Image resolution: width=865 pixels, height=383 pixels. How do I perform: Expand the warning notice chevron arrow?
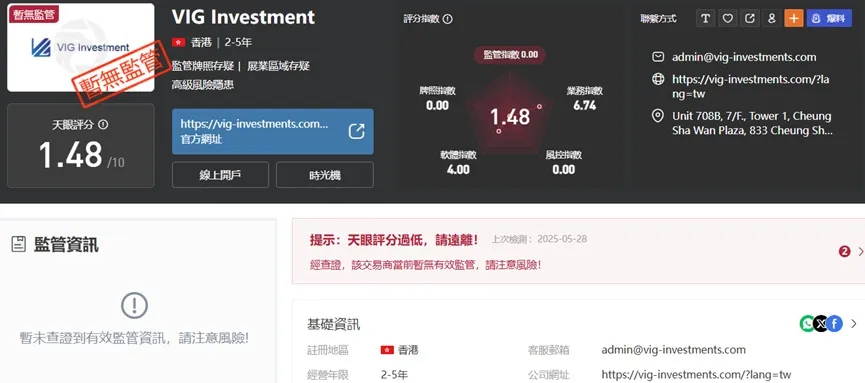click(860, 252)
